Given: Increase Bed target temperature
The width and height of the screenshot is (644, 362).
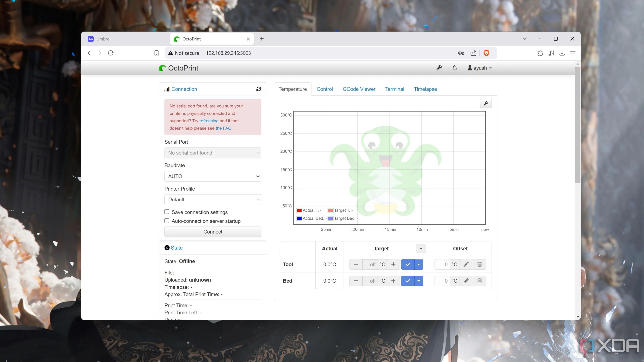Looking at the screenshot, I should click(x=393, y=281).
